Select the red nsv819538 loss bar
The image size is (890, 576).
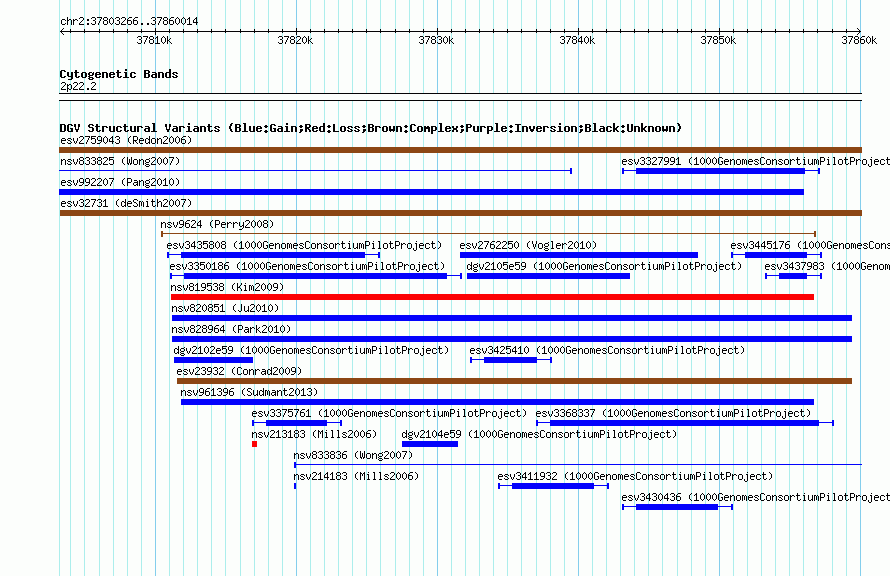492,297
